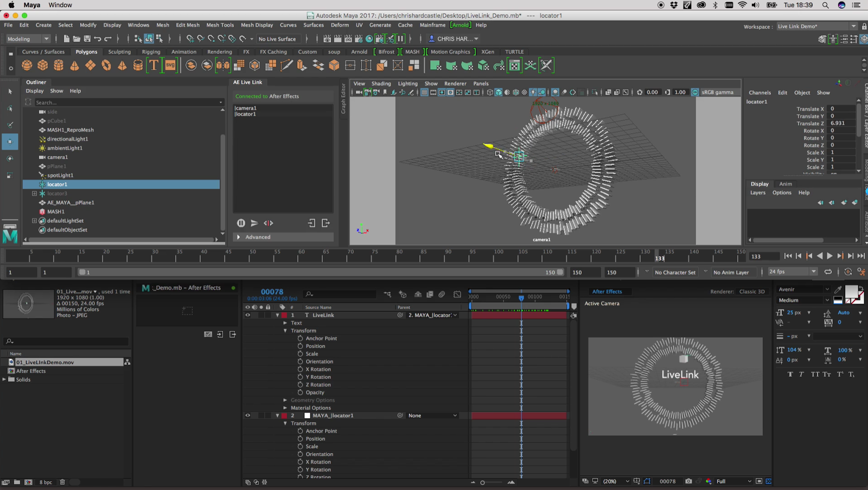Select locator1 in the Outliner
The width and height of the screenshot is (868, 490).
pyautogui.click(x=121, y=184)
